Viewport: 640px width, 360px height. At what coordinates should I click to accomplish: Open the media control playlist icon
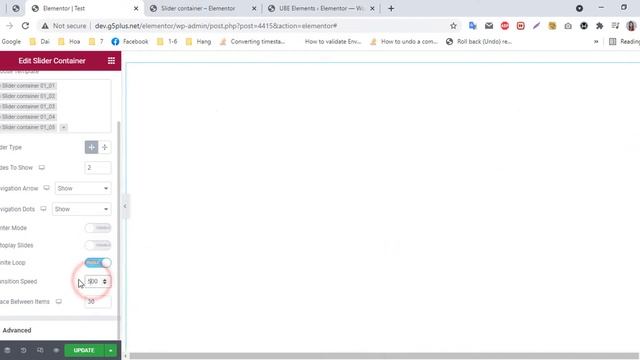[616, 26]
